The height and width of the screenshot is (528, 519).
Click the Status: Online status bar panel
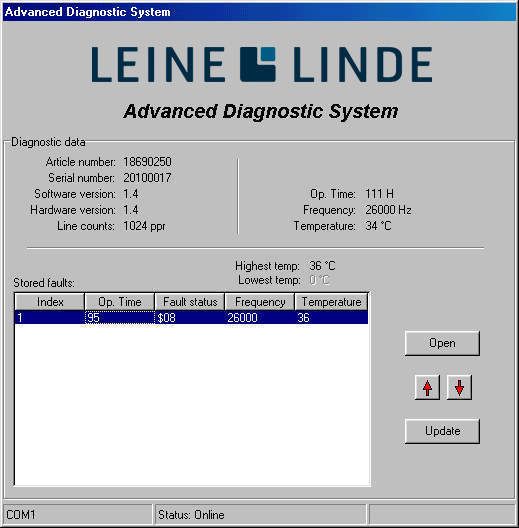[x=260, y=515]
